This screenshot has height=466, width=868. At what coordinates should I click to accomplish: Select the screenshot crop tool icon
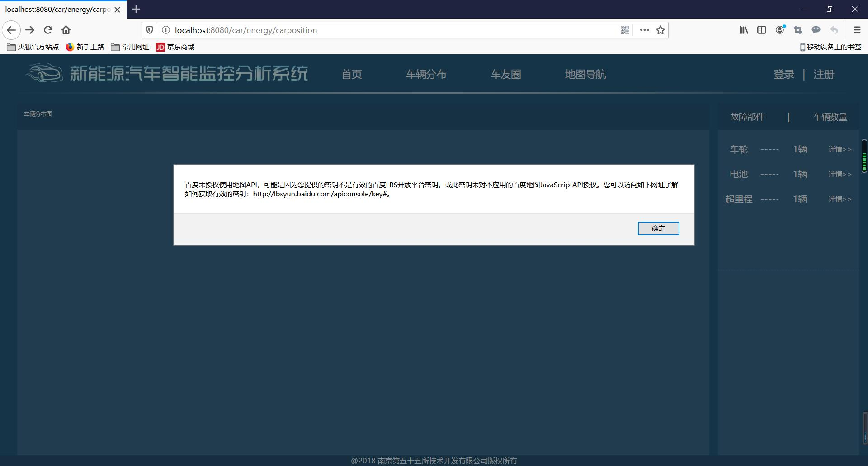pos(798,30)
